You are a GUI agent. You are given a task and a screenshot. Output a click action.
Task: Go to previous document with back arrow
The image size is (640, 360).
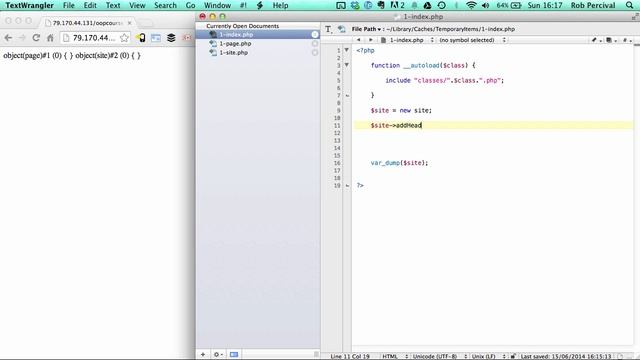pos(358,40)
